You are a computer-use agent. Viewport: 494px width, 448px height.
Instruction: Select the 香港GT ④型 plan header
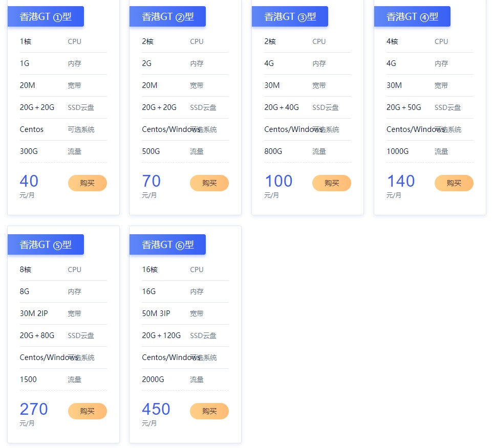pyautogui.click(x=412, y=16)
